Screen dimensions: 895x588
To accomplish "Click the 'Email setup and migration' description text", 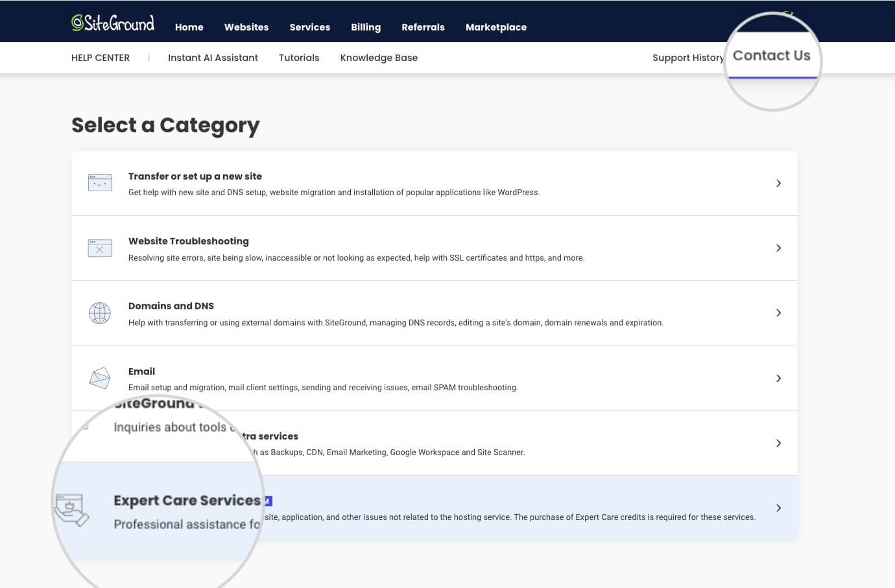I will click(323, 388).
